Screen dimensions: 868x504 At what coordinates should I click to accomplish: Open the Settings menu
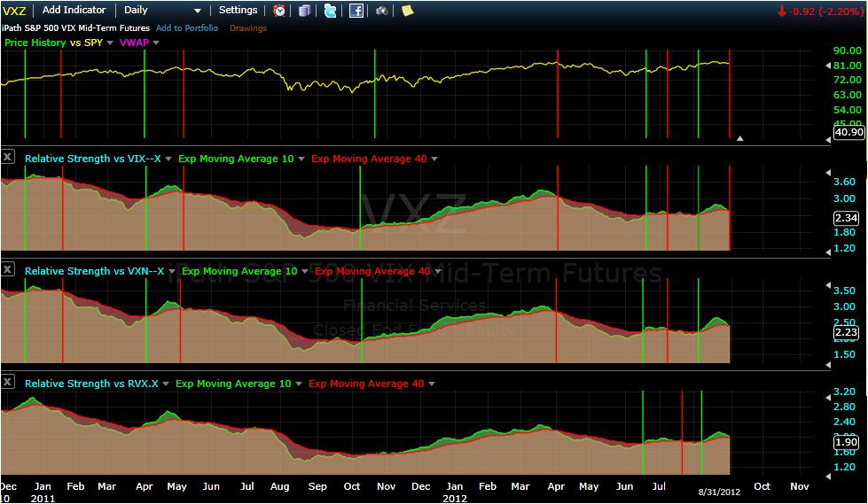click(x=238, y=10)
